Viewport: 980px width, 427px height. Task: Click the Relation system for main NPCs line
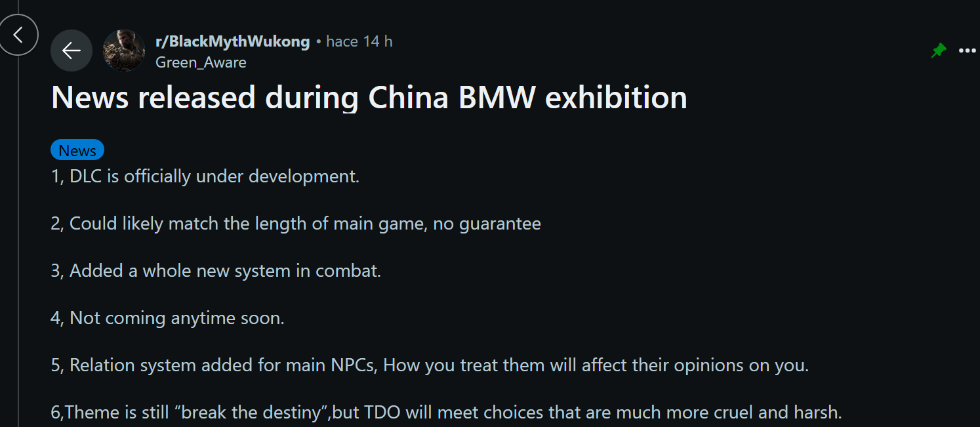(x=430, y=365)
